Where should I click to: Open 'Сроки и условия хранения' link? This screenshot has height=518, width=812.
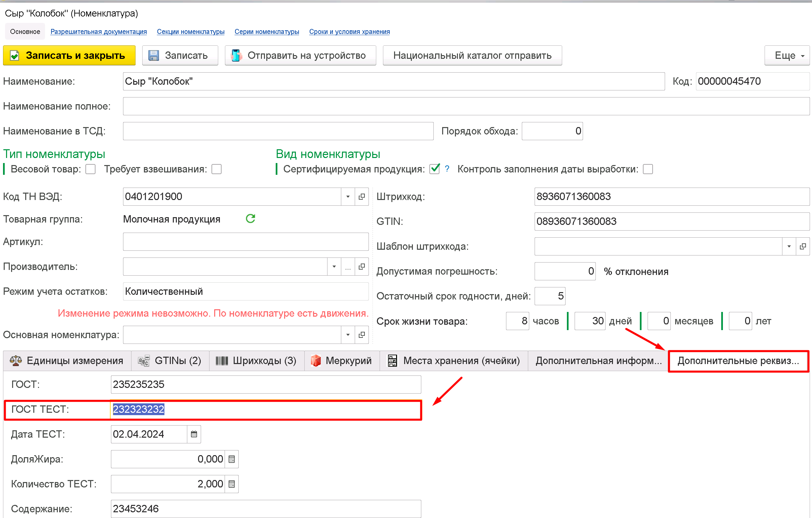coord(349,32)
